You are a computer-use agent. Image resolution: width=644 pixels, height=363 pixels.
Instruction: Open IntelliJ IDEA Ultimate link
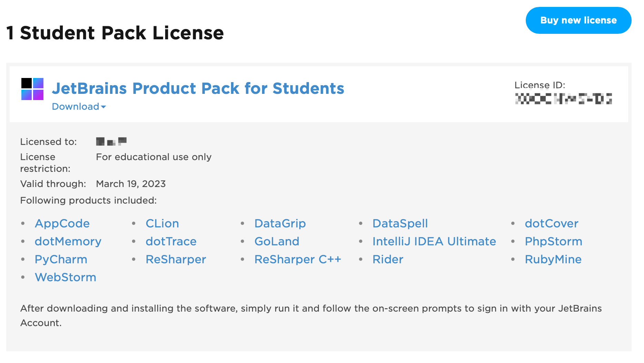point(434,242)
